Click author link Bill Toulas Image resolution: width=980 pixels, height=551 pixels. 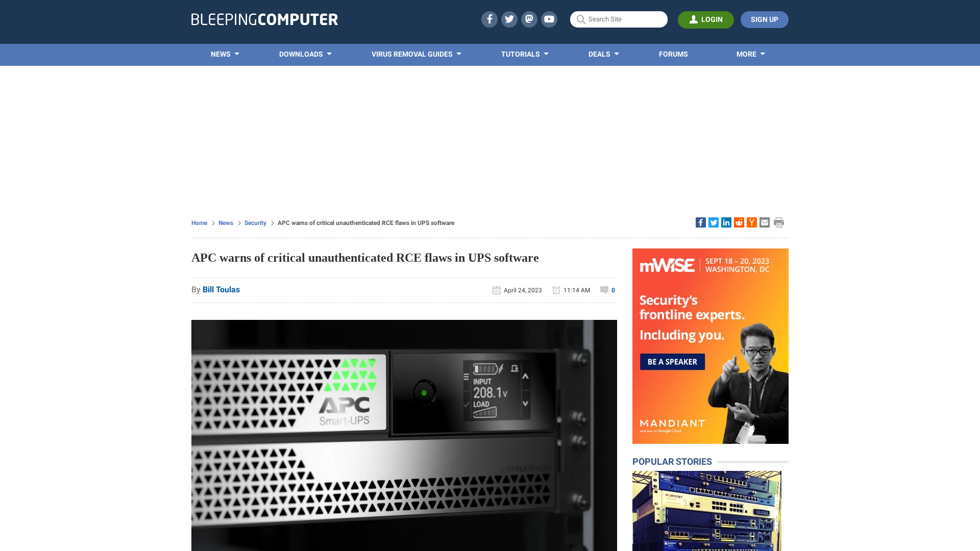pyautogui.click(x=221, y=289)
